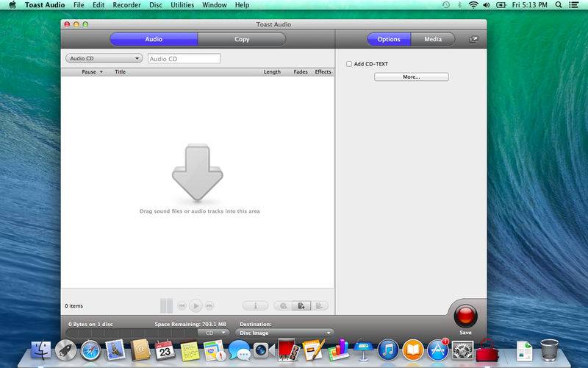Select the Media tab
Image resolution: width=588 pixels, height=368 pixels.
[433, 39]
